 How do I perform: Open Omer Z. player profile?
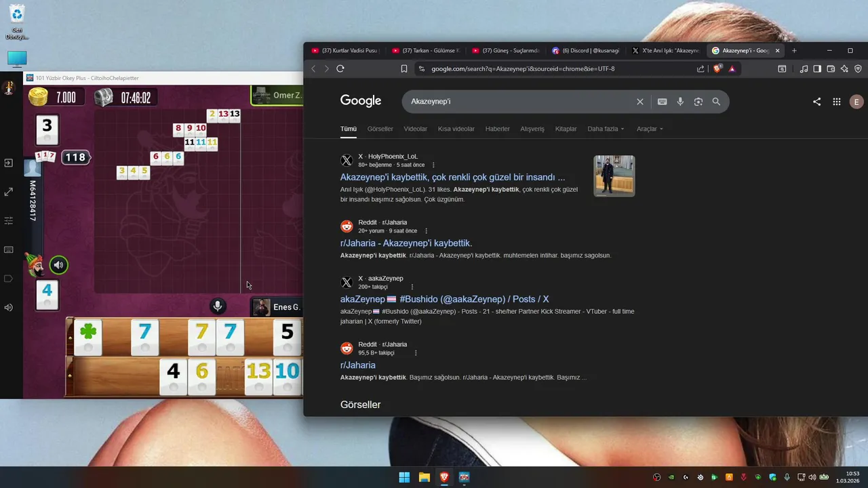point(277,96)
